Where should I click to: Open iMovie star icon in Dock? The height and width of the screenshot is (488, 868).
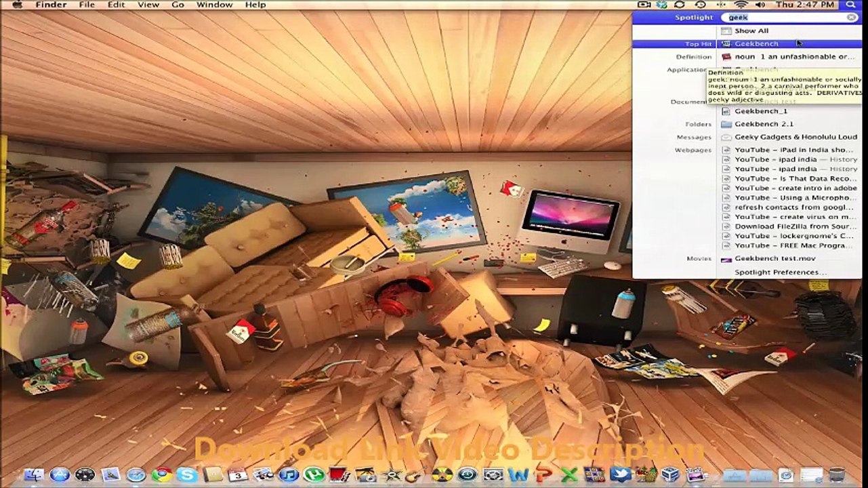pos(391,474)
